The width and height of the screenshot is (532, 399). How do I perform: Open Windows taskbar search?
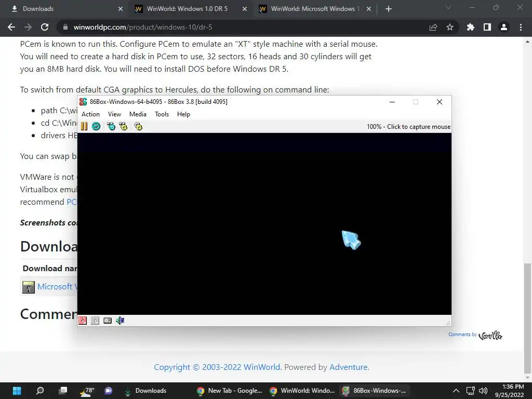(40, 391)
